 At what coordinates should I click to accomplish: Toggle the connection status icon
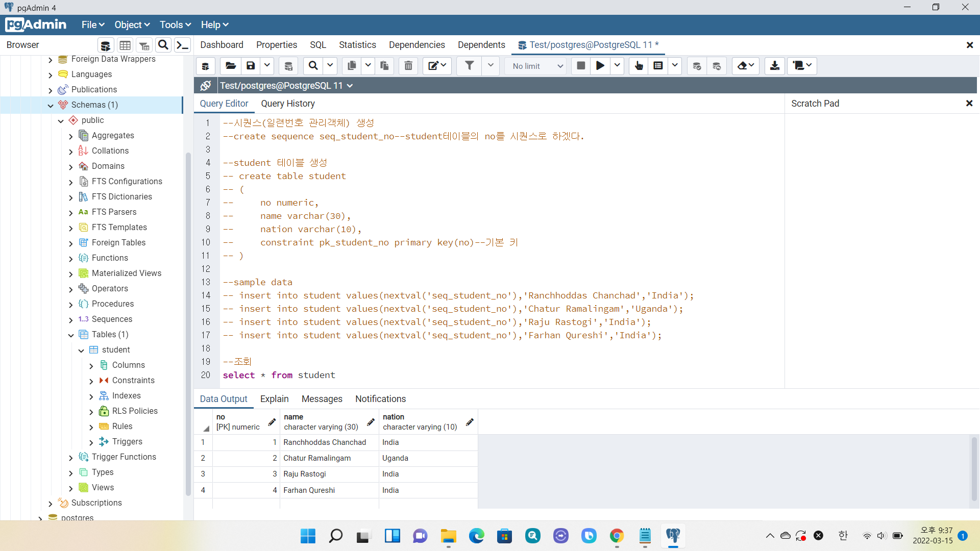[x=206, y=86]
